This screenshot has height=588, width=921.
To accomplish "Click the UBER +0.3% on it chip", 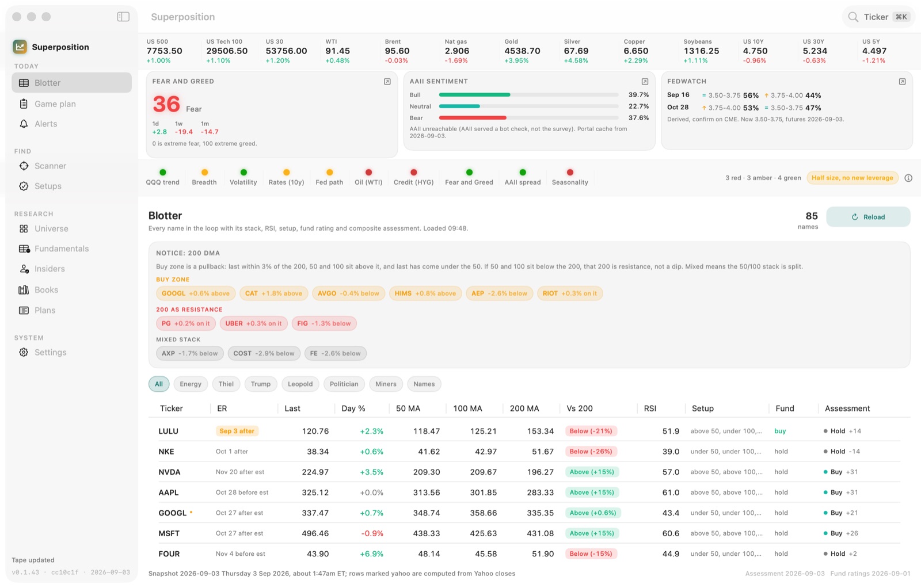I will click(253, 323).
